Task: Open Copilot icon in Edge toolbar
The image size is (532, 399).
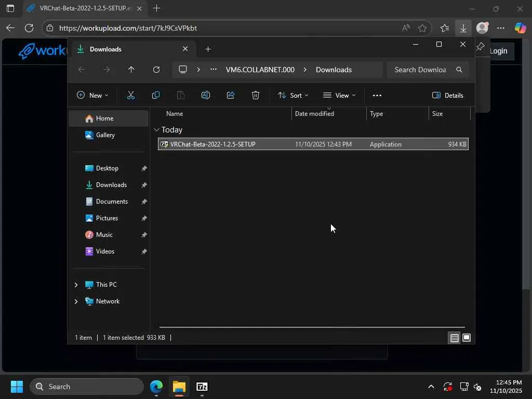Action: 520,28
